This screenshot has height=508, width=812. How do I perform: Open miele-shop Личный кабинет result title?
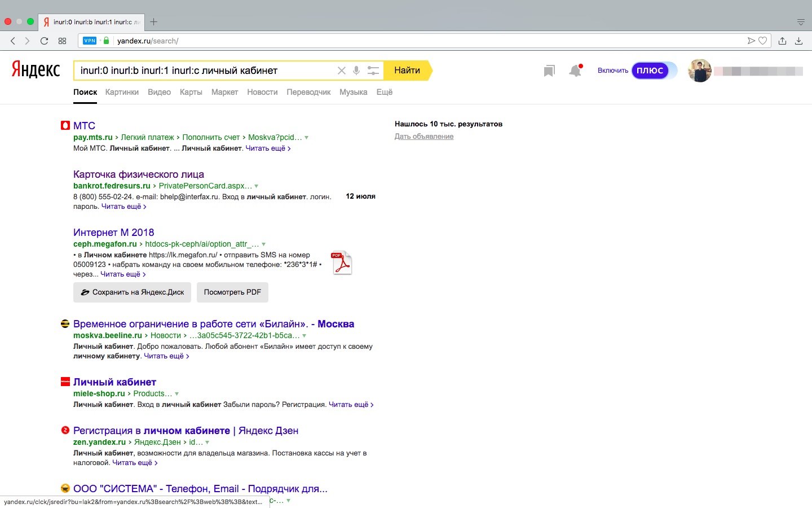click(x=114, y=382)
